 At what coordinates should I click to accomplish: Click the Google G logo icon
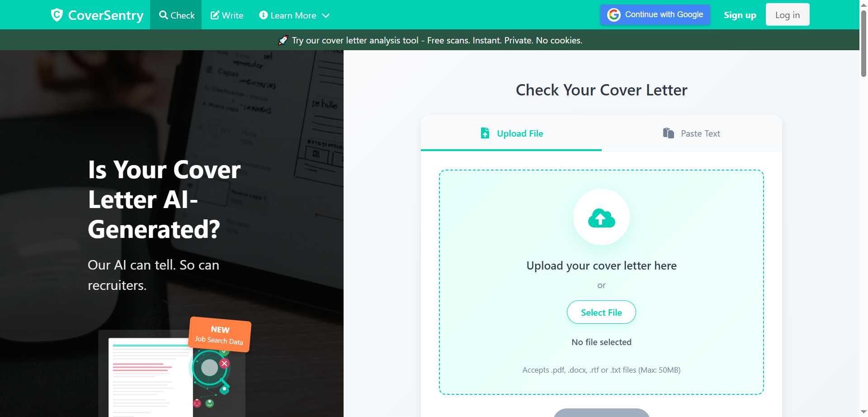(613, 15)
